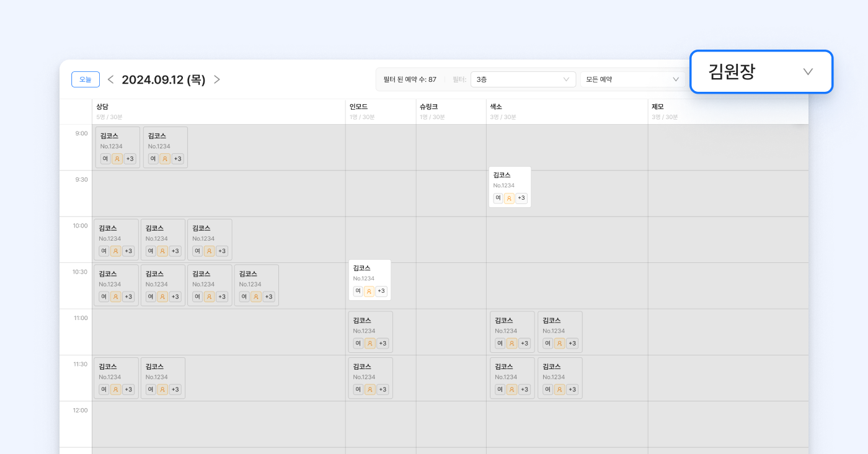Viewport: 868px width, 454px height.
Task: Click person icon in second 색소 11:30 card
Action: coord(559,389)
